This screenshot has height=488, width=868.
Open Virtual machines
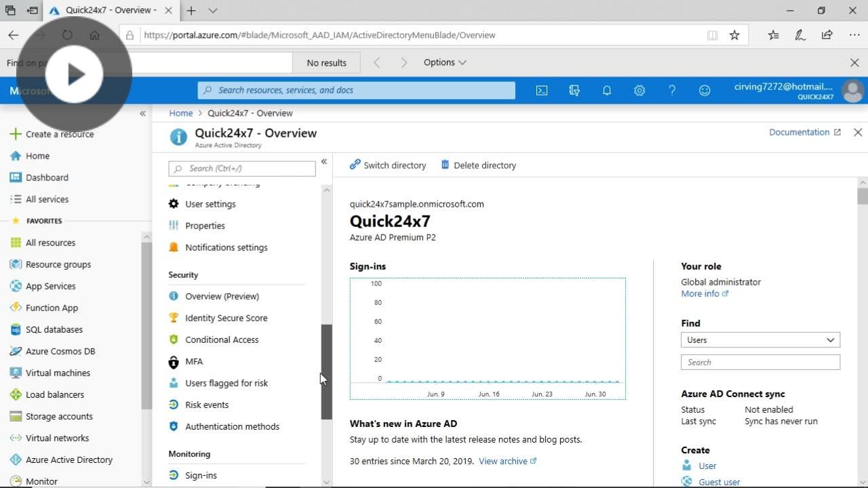click(x=50, y=373)
